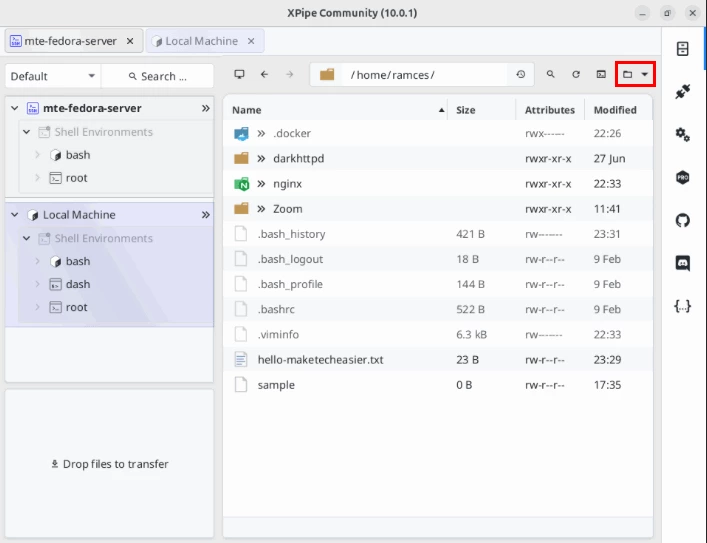Click hello-maketecheasier.txt file icon
The width and height of the screenshot is (707, 543).
click(241, 359)
